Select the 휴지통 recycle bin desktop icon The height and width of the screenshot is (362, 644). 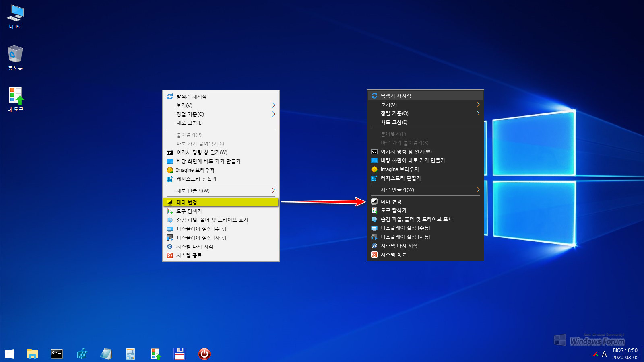point(15,58)
